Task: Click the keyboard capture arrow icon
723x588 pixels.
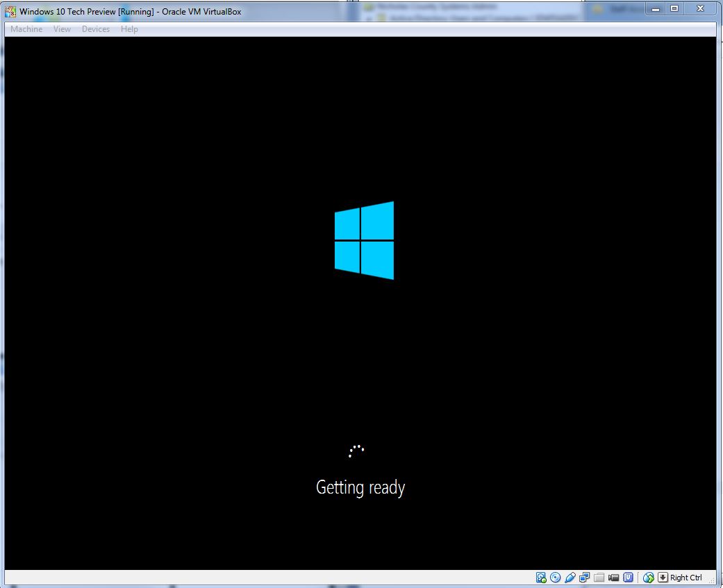Action: (x=663, y=578)
